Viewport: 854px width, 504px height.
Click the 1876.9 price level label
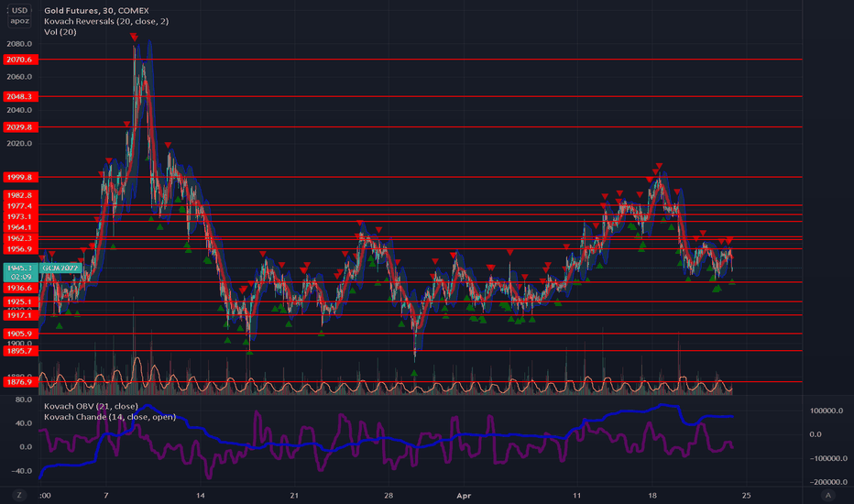pyautogui.click(x=19, y=382)
